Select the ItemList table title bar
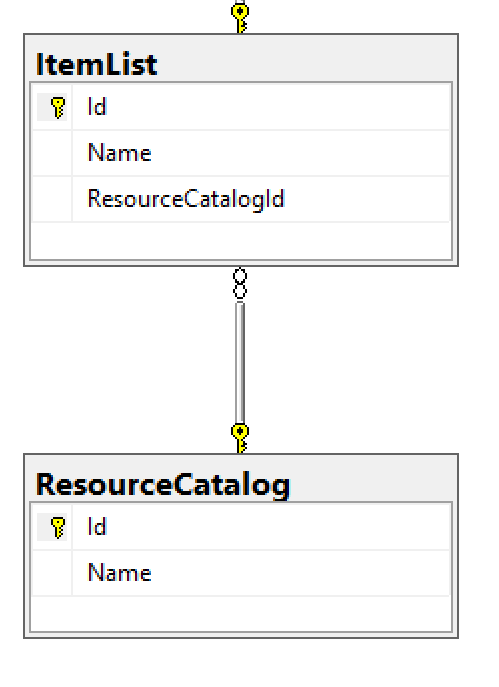 [x=241, y=59]
